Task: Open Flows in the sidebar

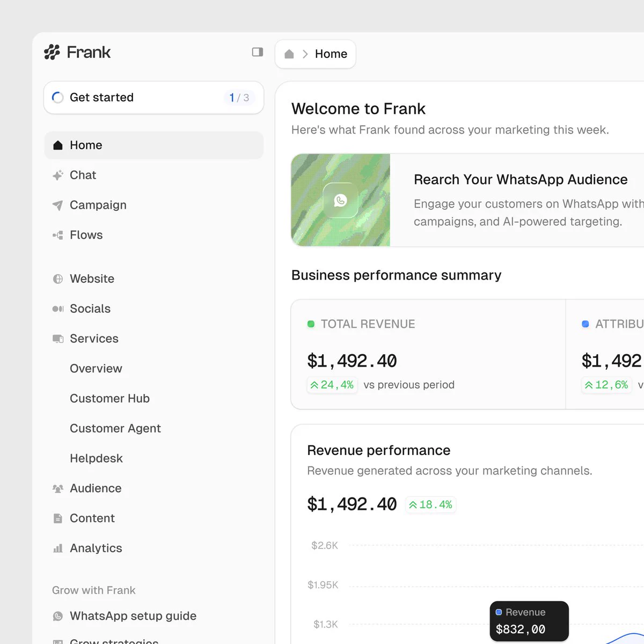Action: (x=153, y=235)
